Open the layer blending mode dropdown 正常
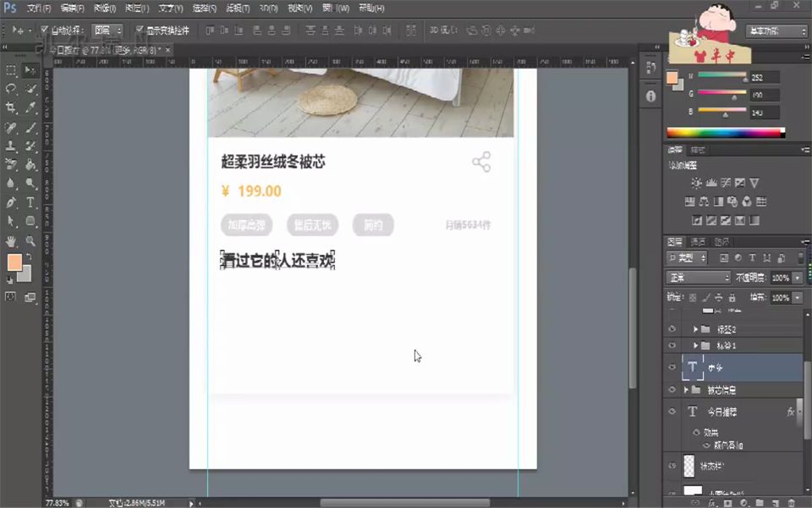 point(698,278)
